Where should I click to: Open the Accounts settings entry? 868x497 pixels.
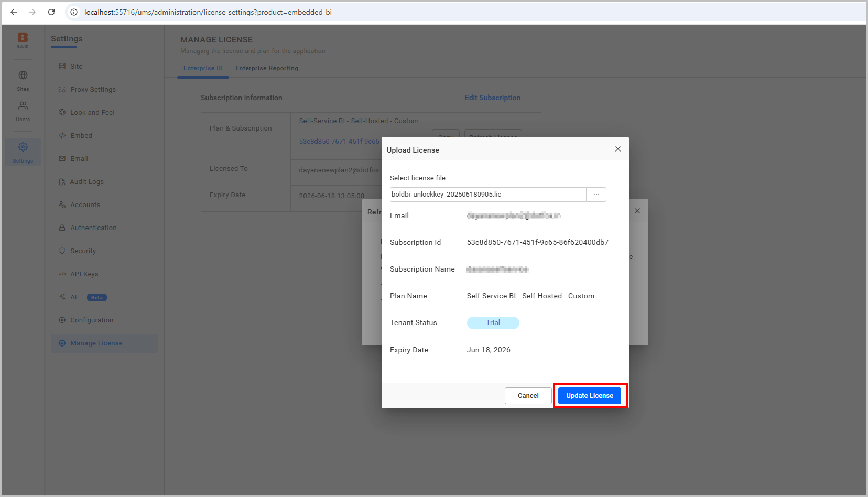85,204
